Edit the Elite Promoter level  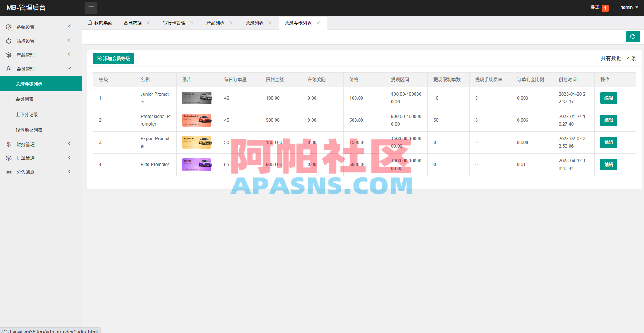609,165
